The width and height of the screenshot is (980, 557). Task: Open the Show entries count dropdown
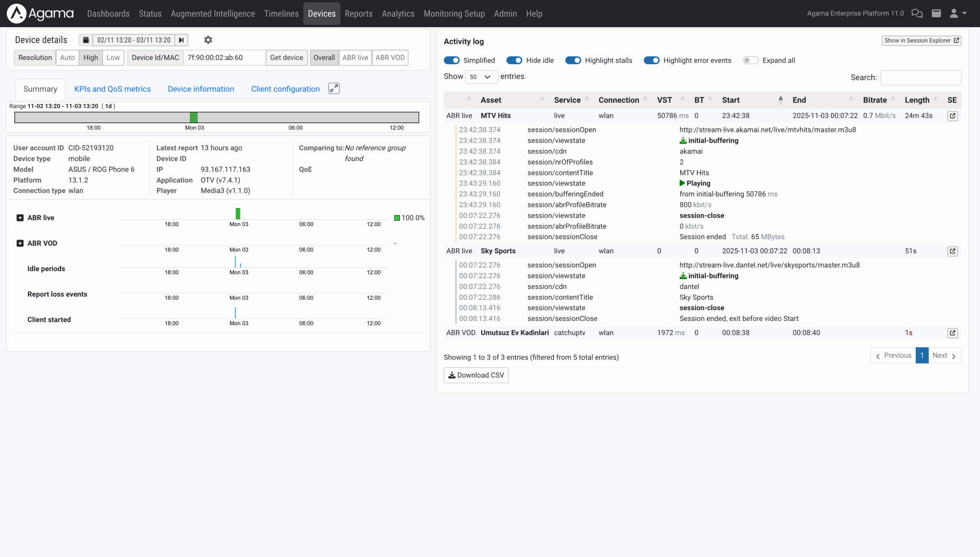[x=481, y=77]
